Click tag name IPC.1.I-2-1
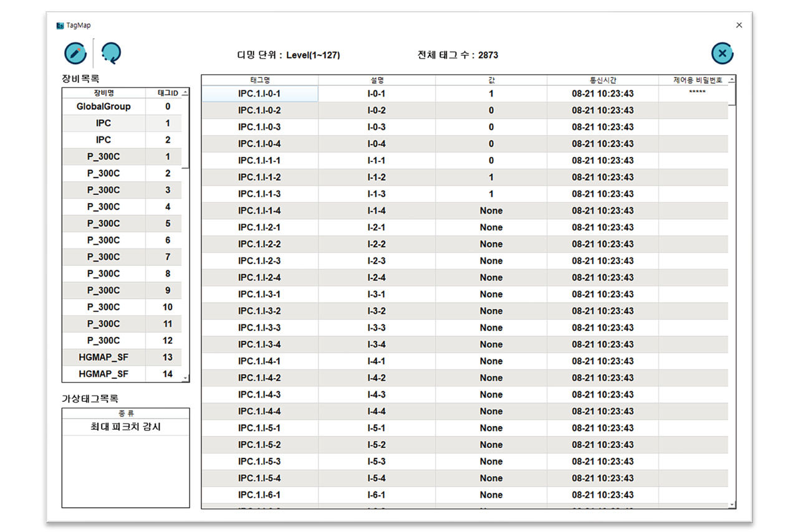Viewport: 798px width, 532px height. [x=260, y=227]
